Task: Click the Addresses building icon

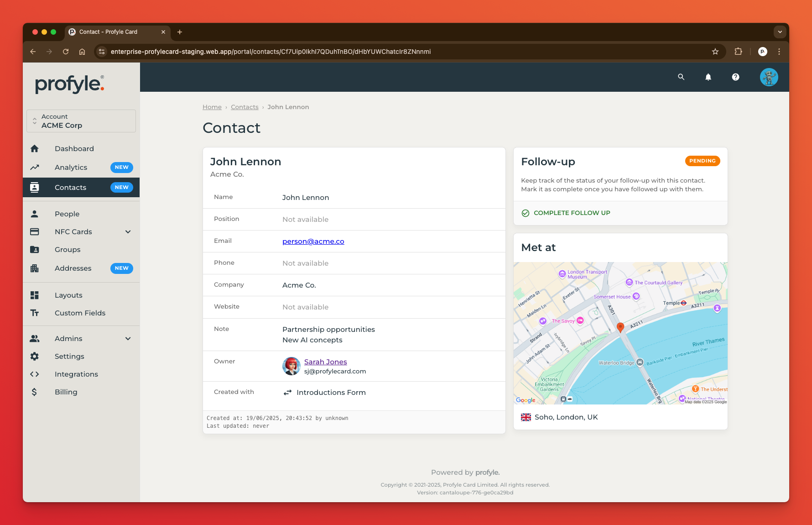Action: click(x=35, y=268)
